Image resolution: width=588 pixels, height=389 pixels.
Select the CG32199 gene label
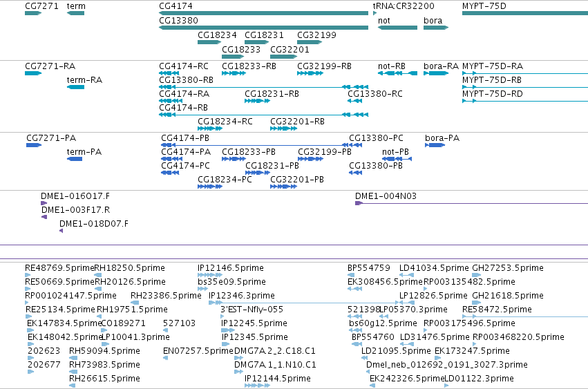coord(316,35)
